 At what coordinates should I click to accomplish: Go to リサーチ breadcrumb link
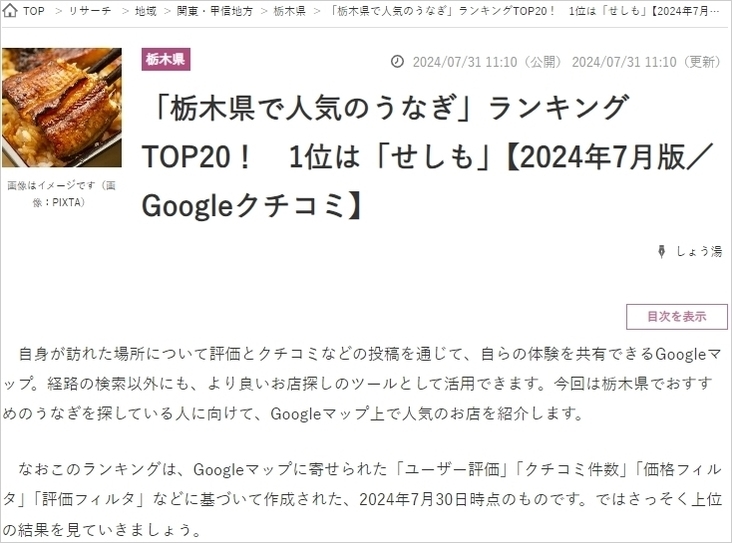(x=90, y=11)
